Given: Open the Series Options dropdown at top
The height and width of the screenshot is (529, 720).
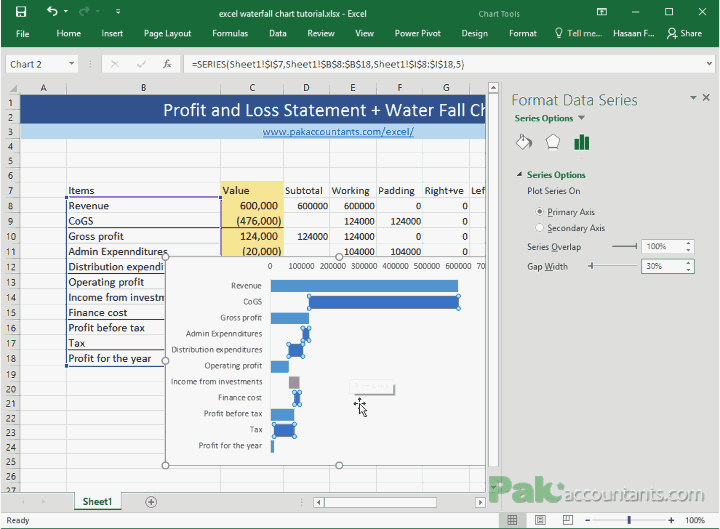Looking at the screenshot, I should (x=581, y=118).
